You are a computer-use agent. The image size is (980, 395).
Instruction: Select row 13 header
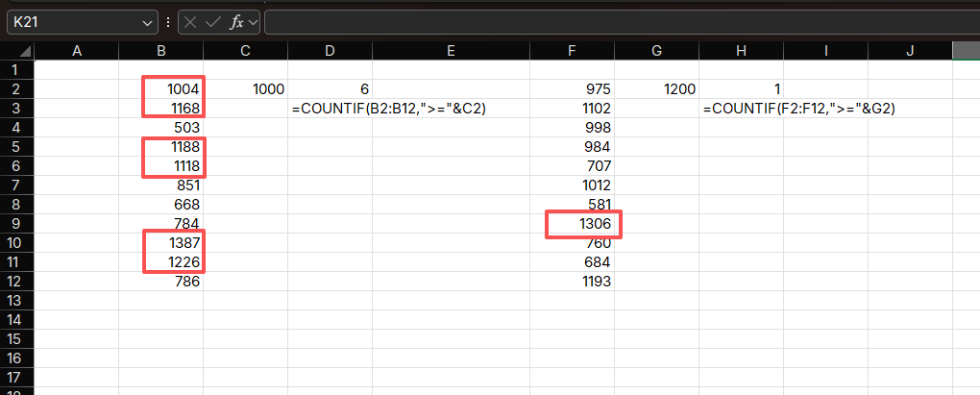(17, 301)
